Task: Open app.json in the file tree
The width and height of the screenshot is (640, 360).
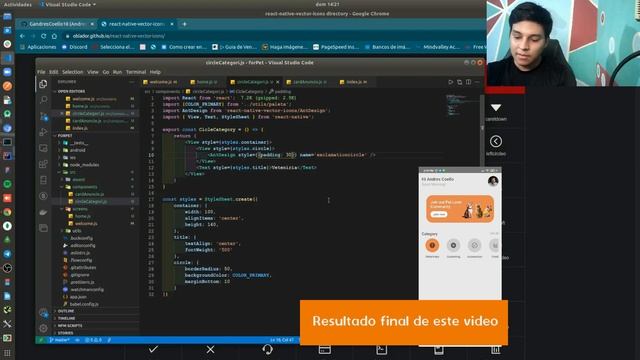Action: 78,297
